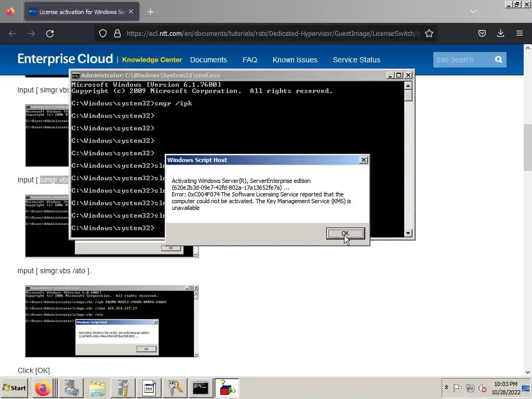
Task: Click the slmgr.vbs /ato screenshot thumbnail
Action: click(x=112, y=321)
